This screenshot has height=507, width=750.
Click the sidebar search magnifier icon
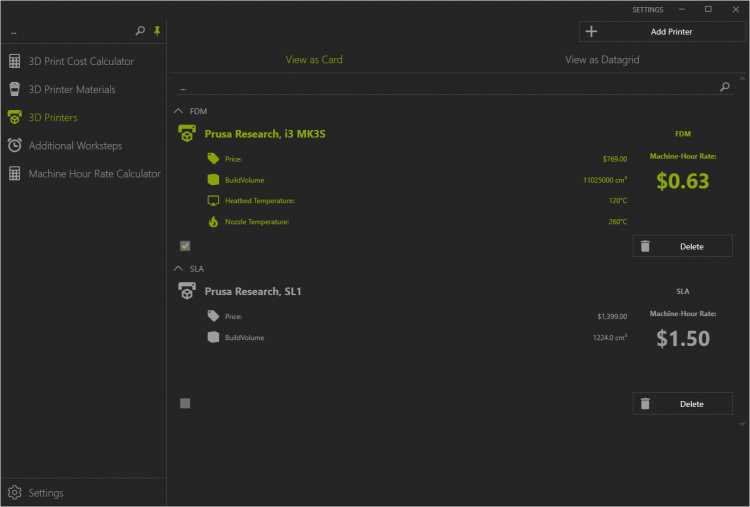click(x=140, y=32)
